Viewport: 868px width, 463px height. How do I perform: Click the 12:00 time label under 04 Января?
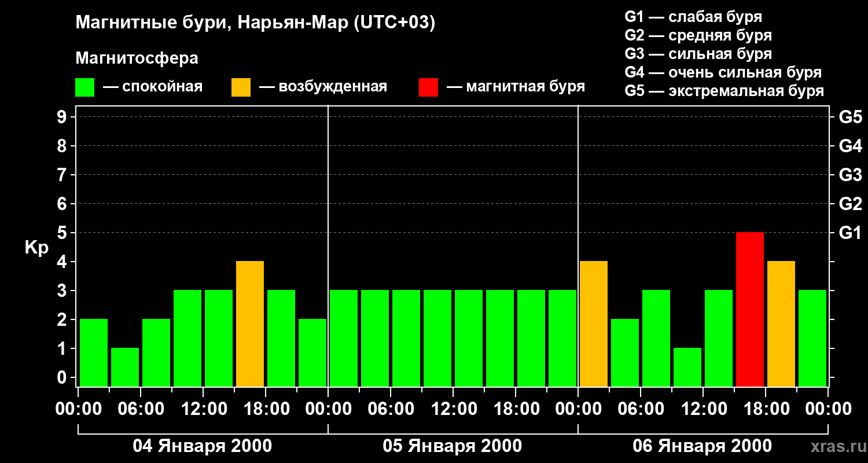tap(203, 409)
